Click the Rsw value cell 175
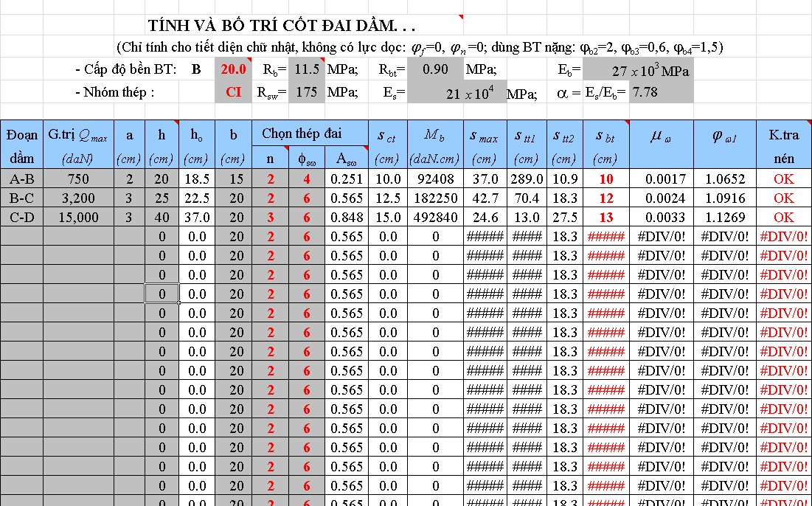 click(307, 92)
